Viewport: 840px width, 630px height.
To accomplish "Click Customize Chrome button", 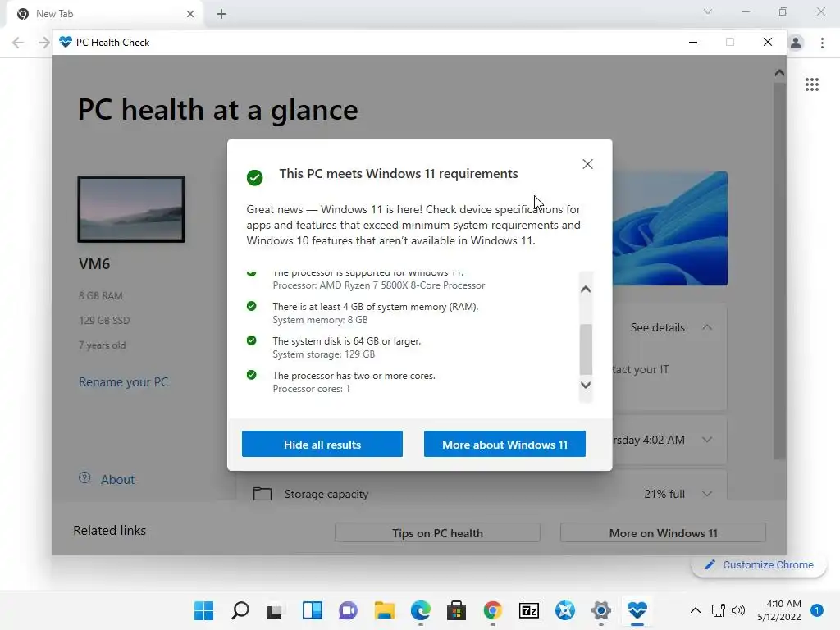I will pyautogui.click(x=759, y=564).
